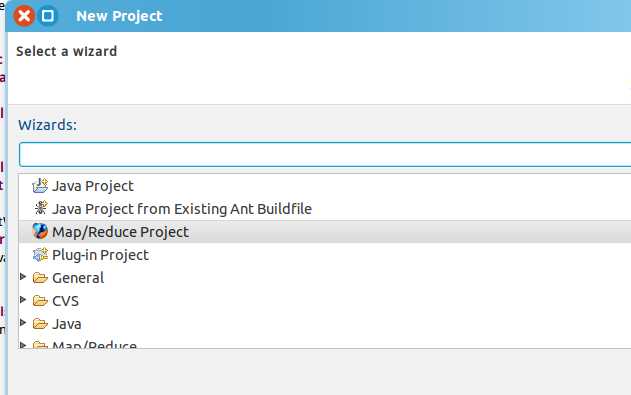Expand the CVS category
Screen dimensions: 631x395
coord(23,300)
